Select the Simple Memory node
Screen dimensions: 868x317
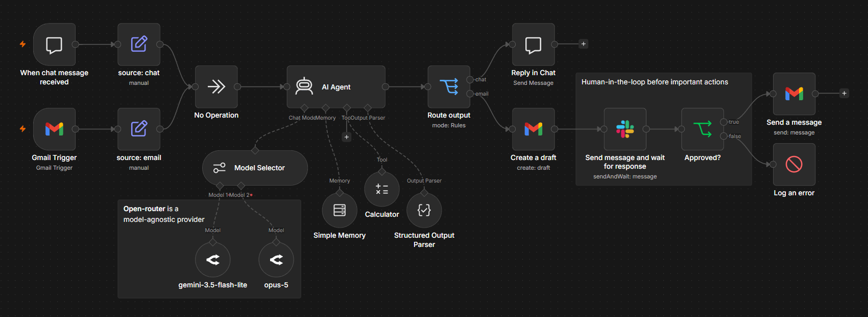coord(340,210)
